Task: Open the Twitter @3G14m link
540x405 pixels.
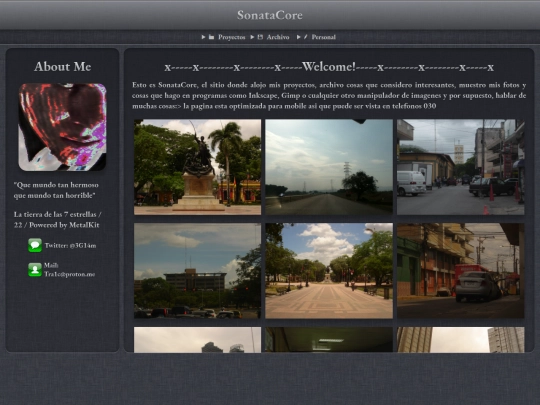Action: [70, 246]
